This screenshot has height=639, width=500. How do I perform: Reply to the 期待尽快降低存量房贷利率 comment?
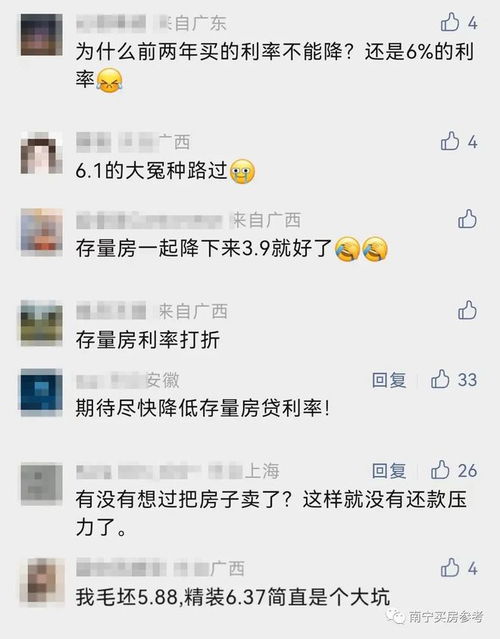pos(389,380)
